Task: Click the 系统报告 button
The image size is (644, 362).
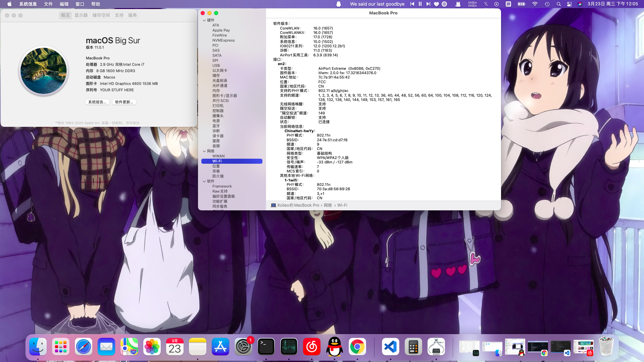Action: coord(97,102)
